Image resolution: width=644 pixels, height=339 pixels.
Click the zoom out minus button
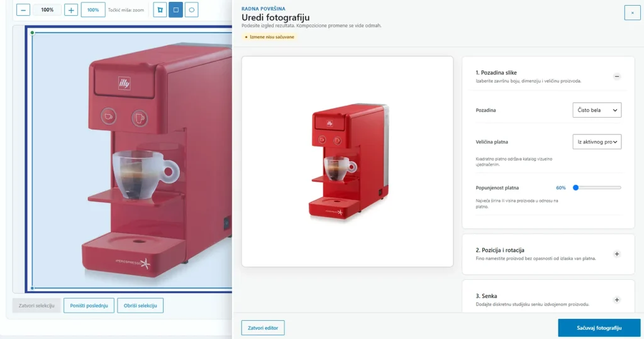click(23, 10)
